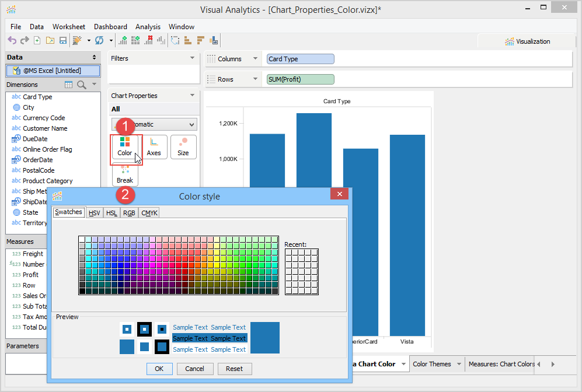Click the Undo arrow in the toolbar

pyautogui.click(x=12, y=40)
